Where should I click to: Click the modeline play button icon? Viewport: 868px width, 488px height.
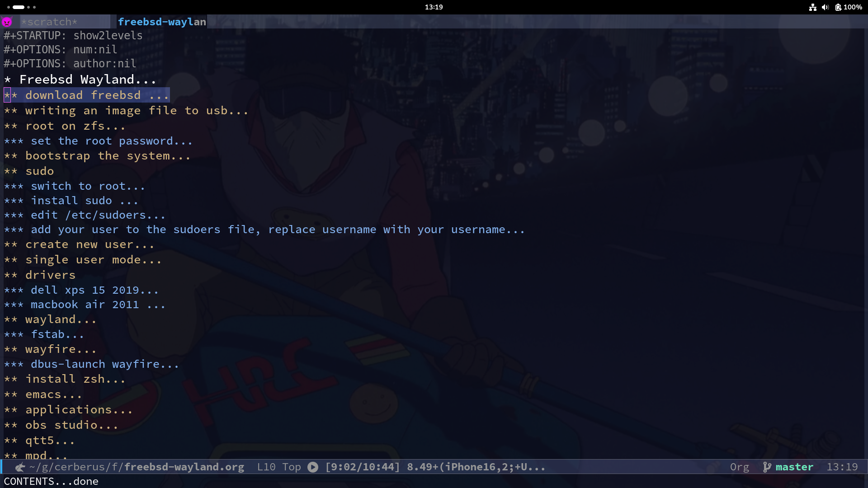tap(313, 467)
